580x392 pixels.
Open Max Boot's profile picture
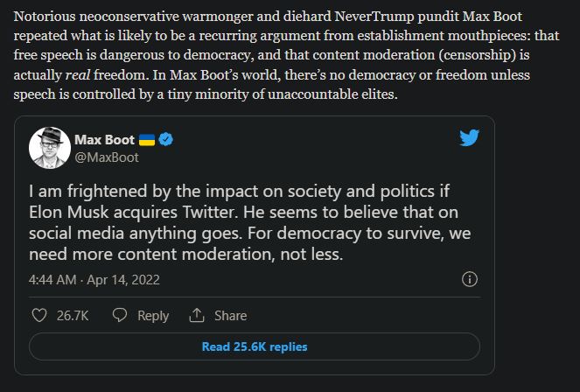point(50,148)
